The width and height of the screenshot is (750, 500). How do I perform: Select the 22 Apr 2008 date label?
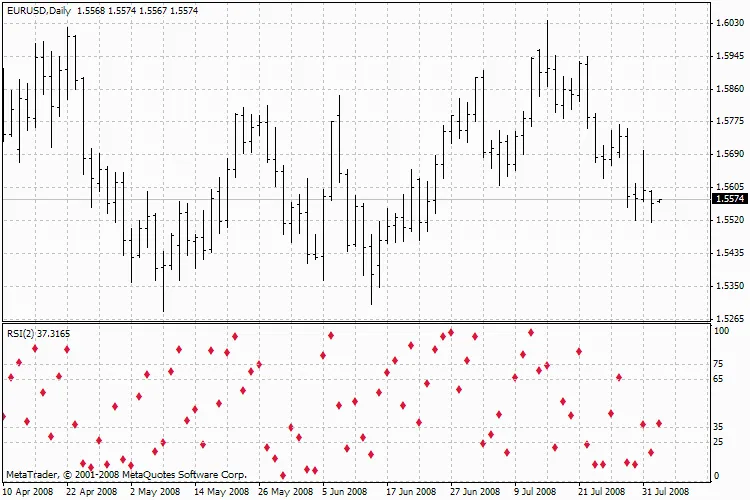(x=92, y=492)
